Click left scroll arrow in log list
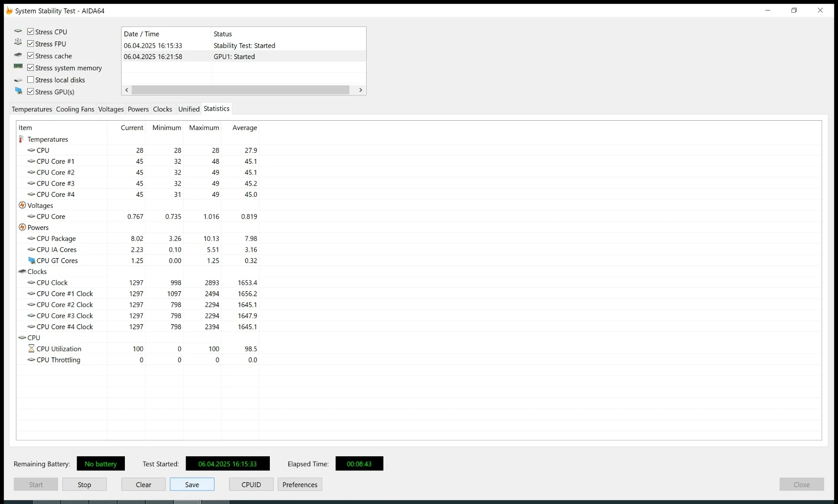This screenshot has width=838, height=504. click(127, 90)
